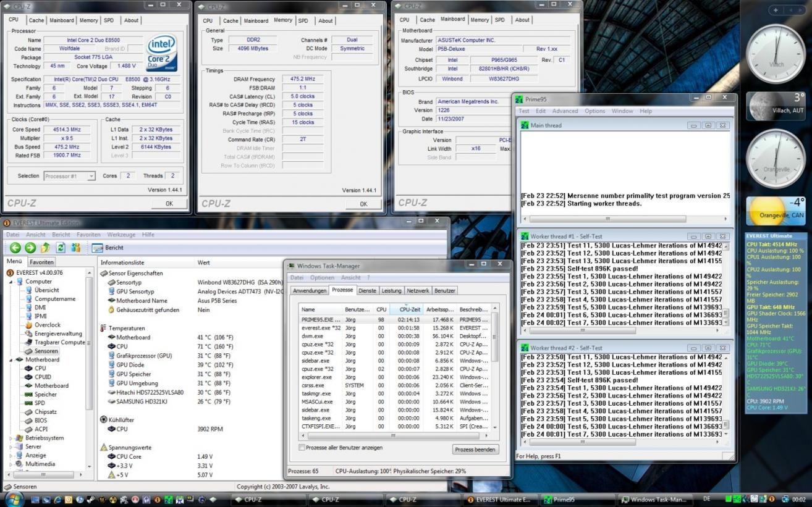The image size is (812, 507).
Task: Switch to Anwendungen tab in Task-Manager
Action: (310, 290)
